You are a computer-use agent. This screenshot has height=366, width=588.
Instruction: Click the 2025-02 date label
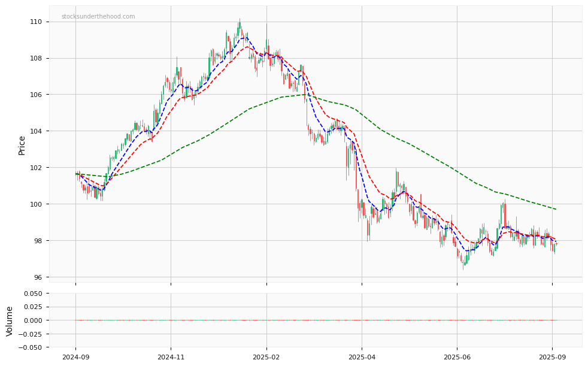point(266,357)
